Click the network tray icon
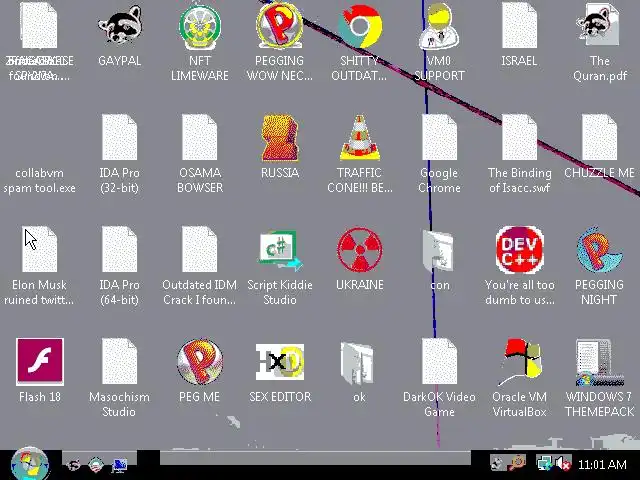640x480 pixels. 544,464
